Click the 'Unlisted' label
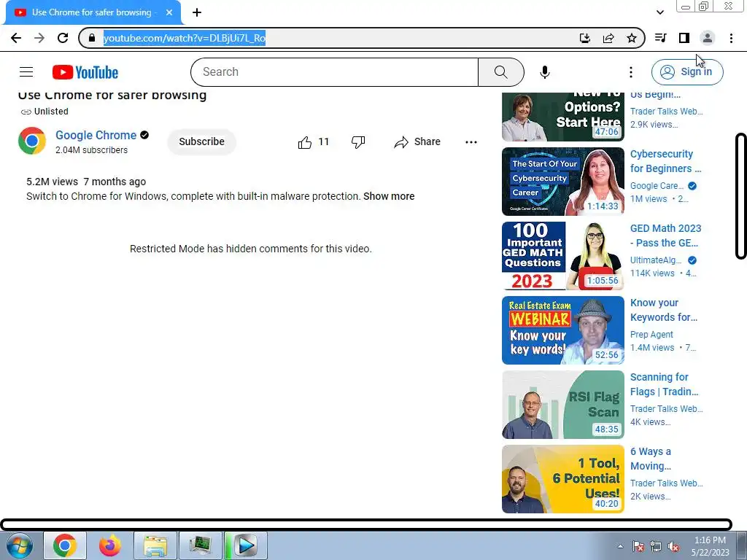Viewport: 747px width, 560px height. tap(51, 112)
